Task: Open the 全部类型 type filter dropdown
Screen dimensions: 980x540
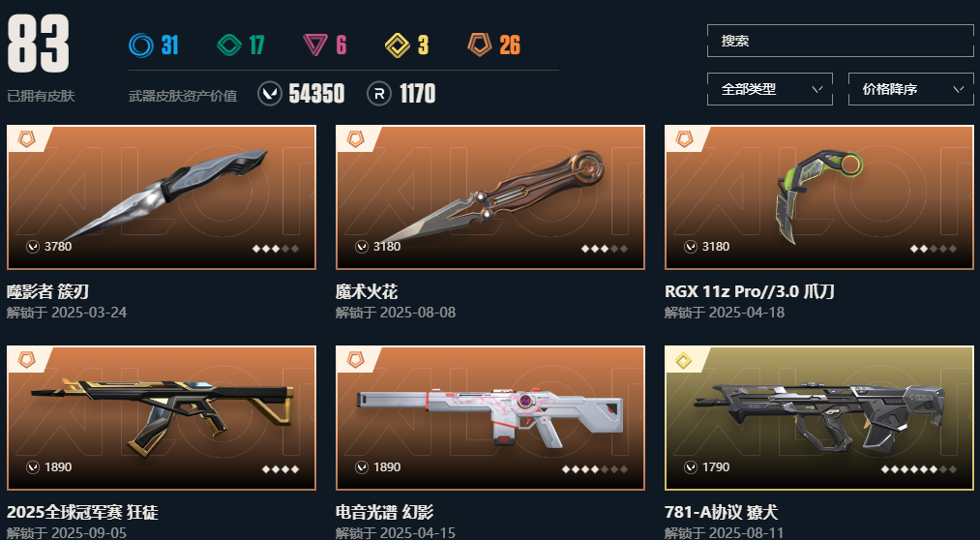Action: (769, 89)
